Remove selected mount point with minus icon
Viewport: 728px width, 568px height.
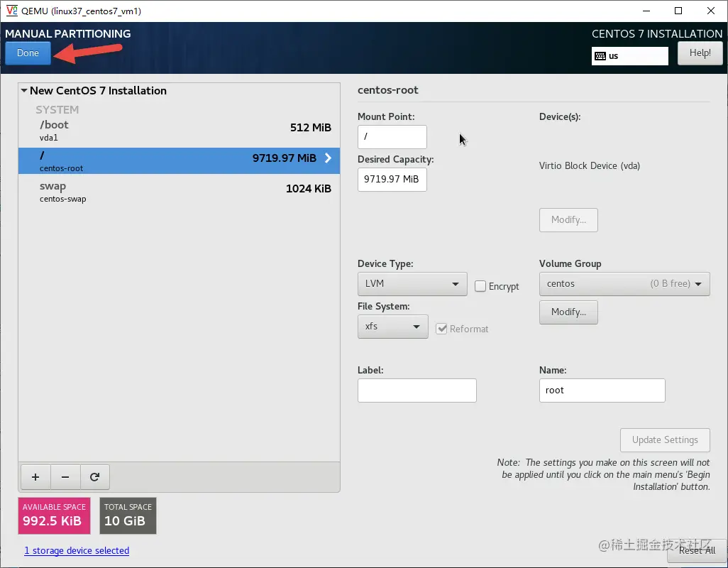(65, 477)
